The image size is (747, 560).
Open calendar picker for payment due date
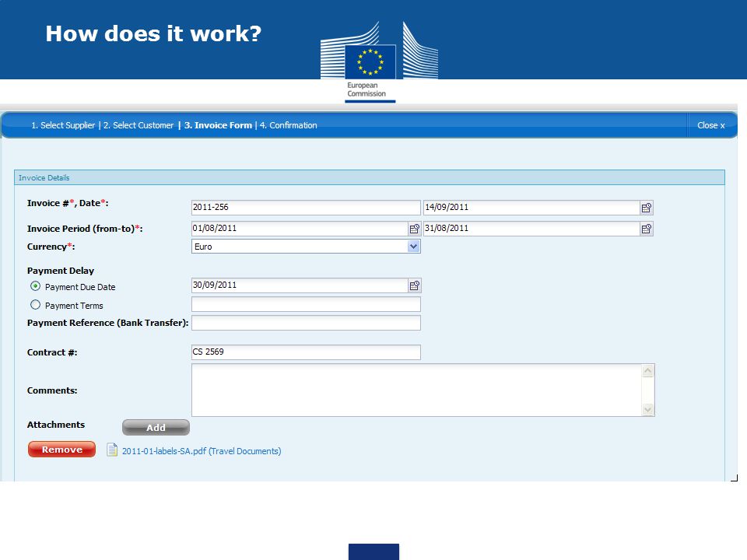click(415, 285)
